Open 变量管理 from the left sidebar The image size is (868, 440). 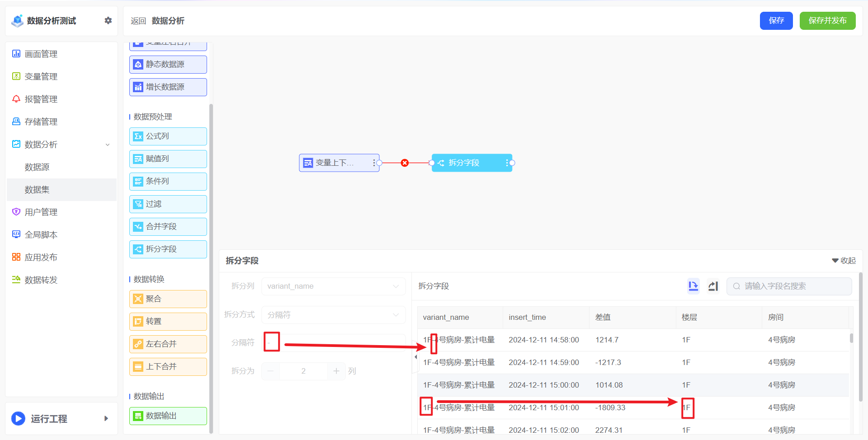coord(41,76)
